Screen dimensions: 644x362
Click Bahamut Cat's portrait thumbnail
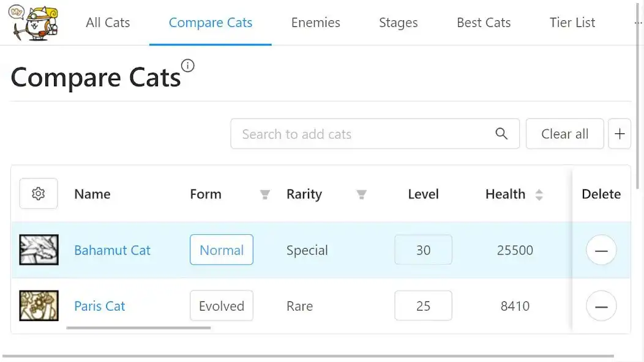click(x=39, y=250)
